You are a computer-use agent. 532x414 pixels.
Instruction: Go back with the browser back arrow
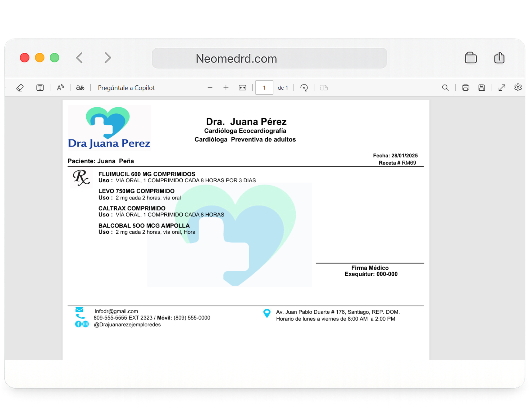coord(80,58)
